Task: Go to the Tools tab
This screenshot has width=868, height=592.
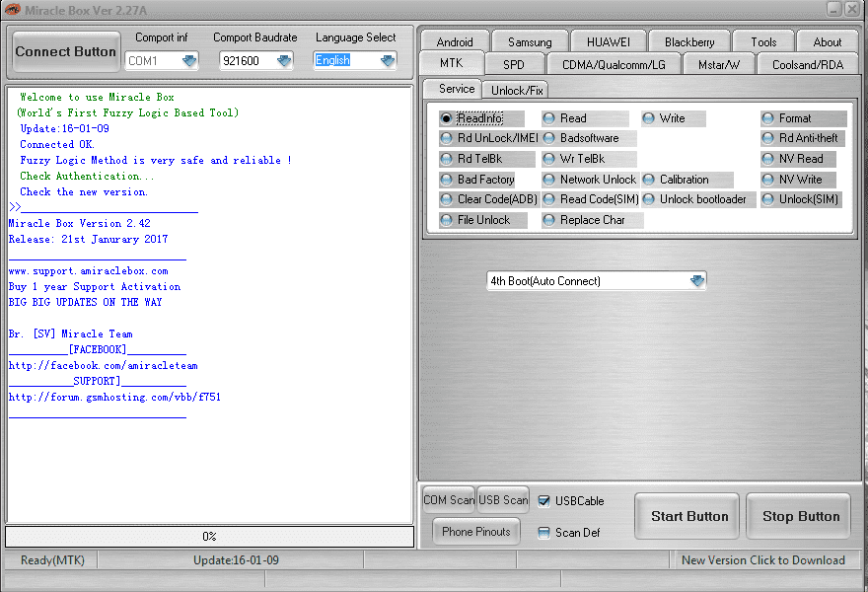Action: point(763,41)
